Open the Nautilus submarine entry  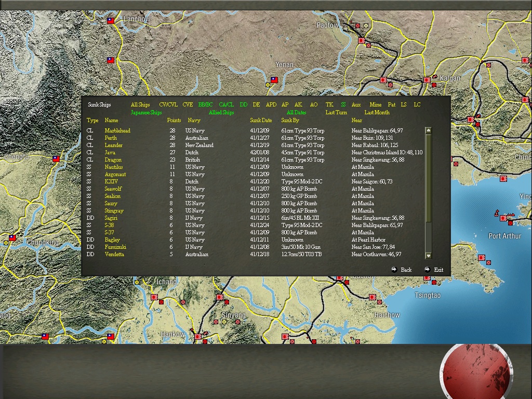pos(114,167)
